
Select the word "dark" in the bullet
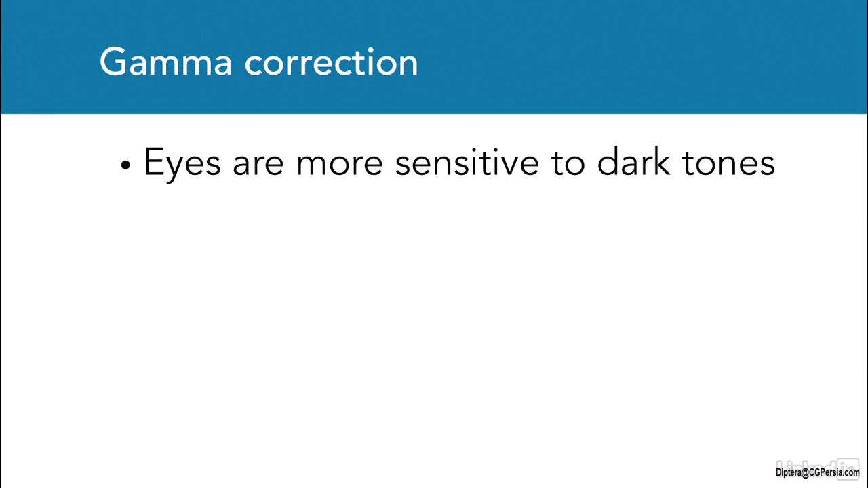633,163
